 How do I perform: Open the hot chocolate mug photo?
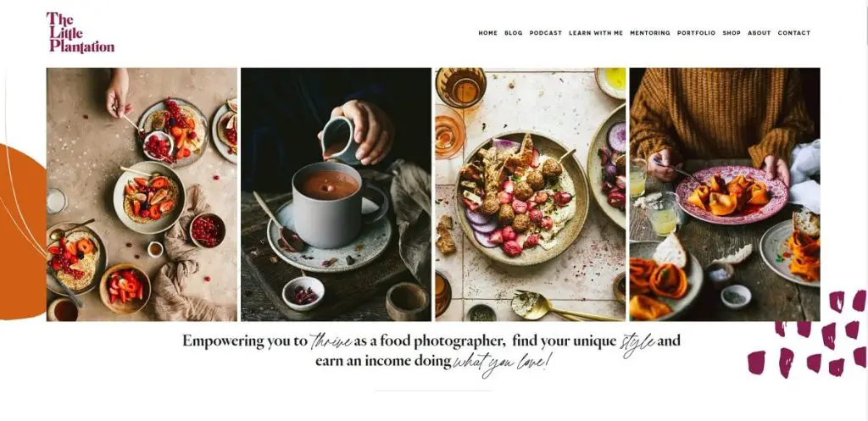[336, 194]
